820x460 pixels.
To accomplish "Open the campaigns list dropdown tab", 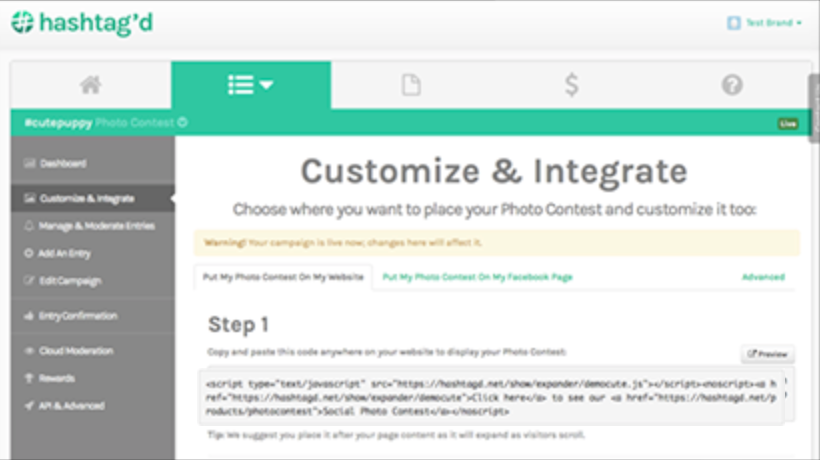I will 250,85.
